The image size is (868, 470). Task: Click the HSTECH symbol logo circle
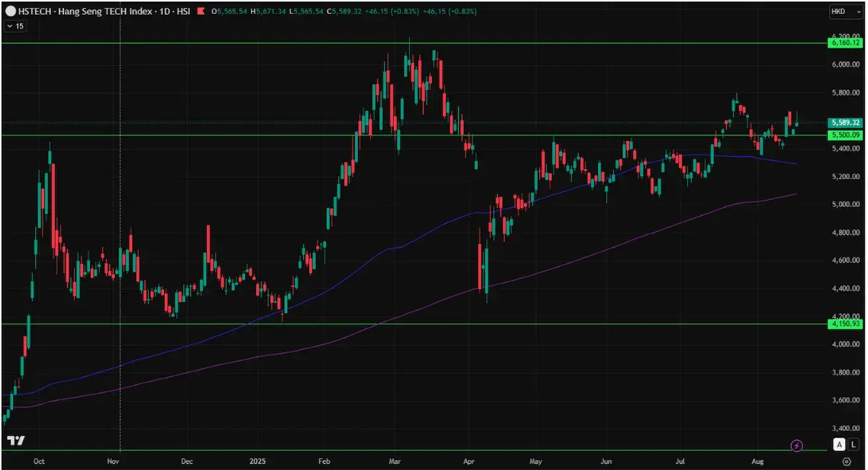tap(10, 12)
